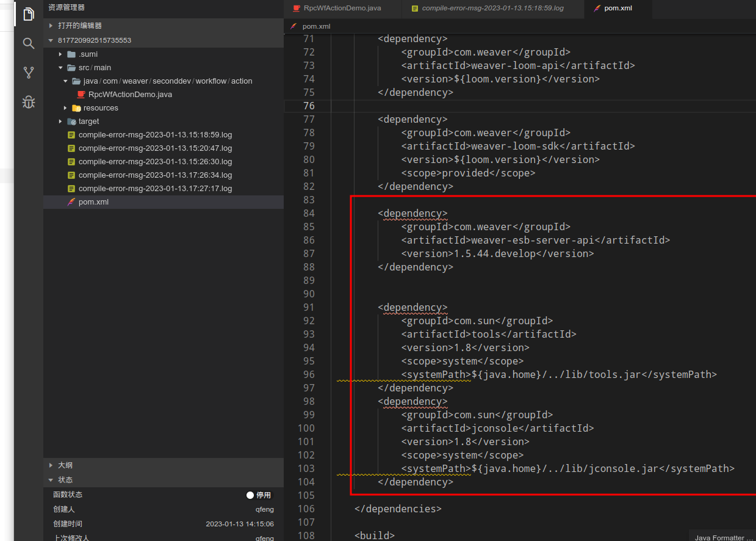This screenshot has width=756, height=541.
Task: Switch to compile-error-msg-2023-01-13.15:18:59.log tab
Action: pyautogui.click(x=493, y=9)
